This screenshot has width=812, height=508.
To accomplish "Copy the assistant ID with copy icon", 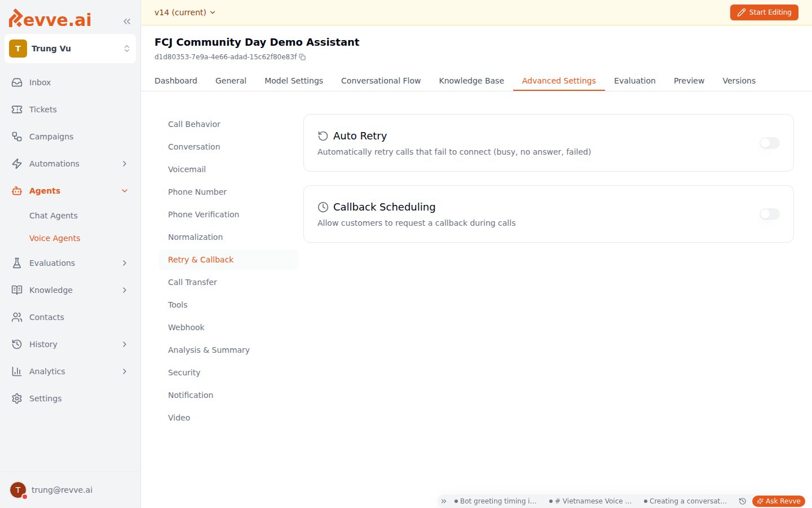I will coord(302,57).
